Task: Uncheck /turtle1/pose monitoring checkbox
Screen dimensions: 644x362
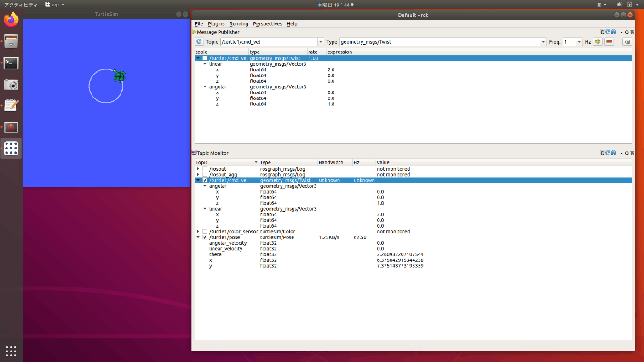Action: (205, 237)
